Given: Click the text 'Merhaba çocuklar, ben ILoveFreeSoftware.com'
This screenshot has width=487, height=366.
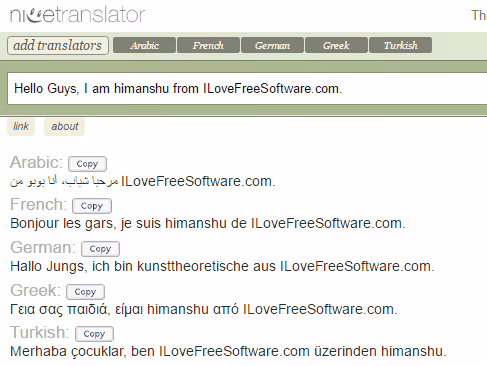Looking at the screenshot, I should point(160,351).
